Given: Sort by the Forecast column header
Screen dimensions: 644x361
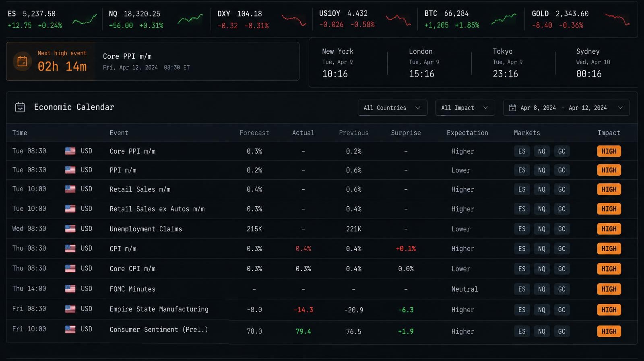Looking at the screenshot, I should (254, 133).
